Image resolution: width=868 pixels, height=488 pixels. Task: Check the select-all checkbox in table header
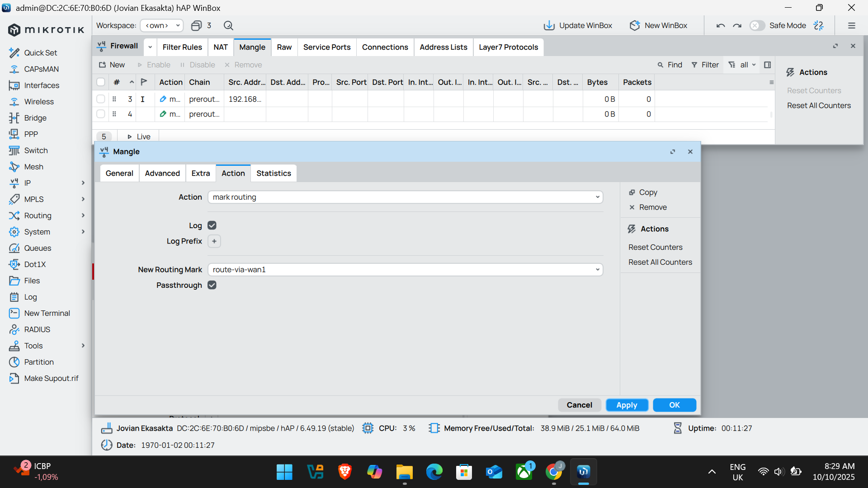pyautogui.click(x=101, y=82)
